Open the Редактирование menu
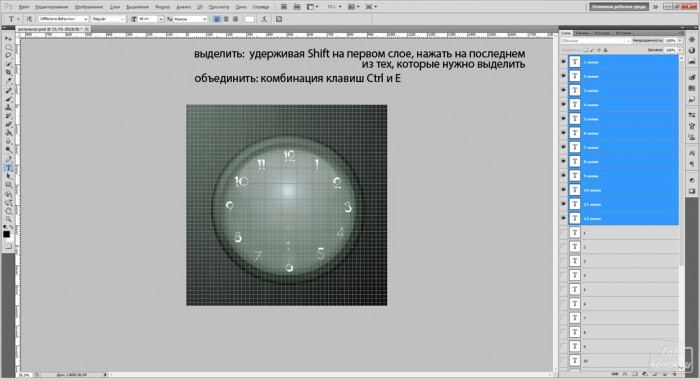The image size is (700, 379). 51,7
